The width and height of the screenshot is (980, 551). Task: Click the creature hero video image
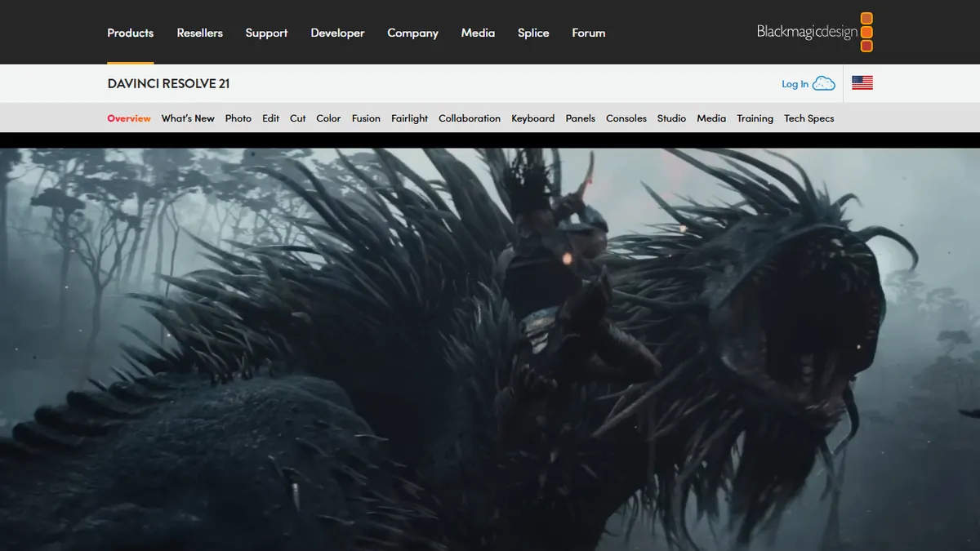(x=490, y=349)
